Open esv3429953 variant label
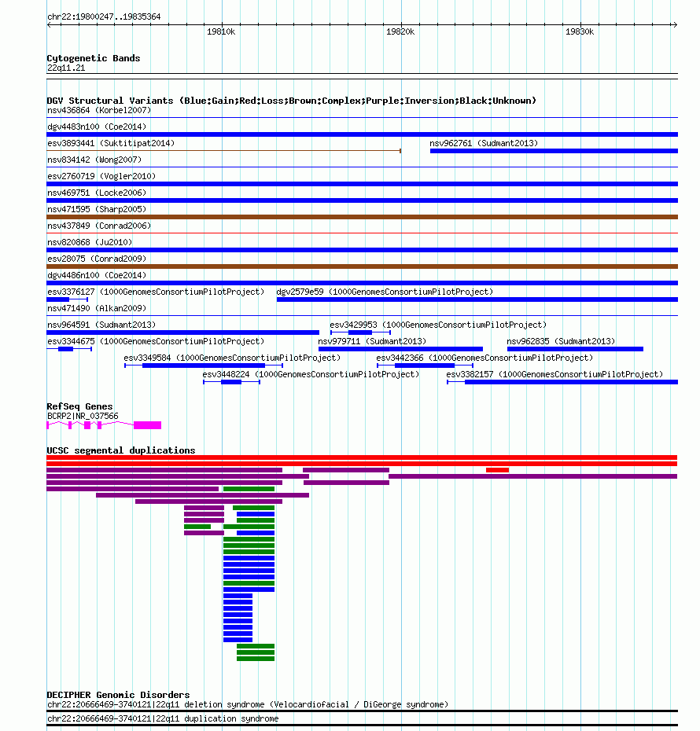The height and width of the screenshot is (731, 700). pos(438,325)
